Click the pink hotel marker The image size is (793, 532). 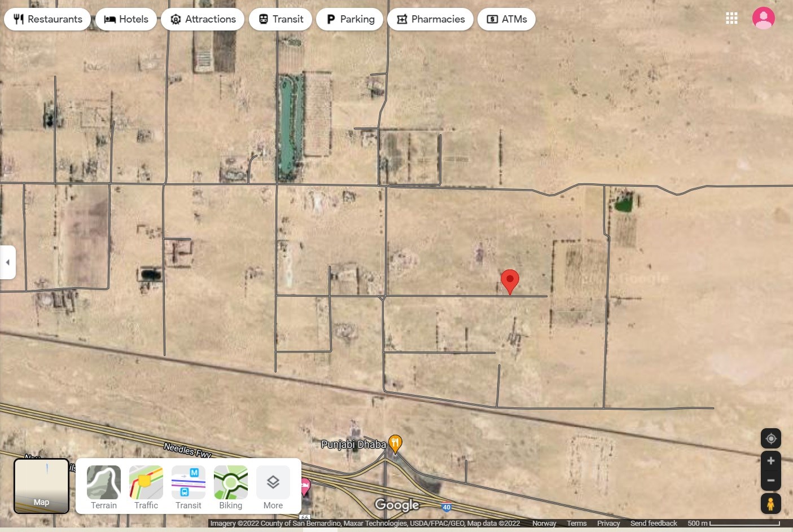[x=305, y=485]
